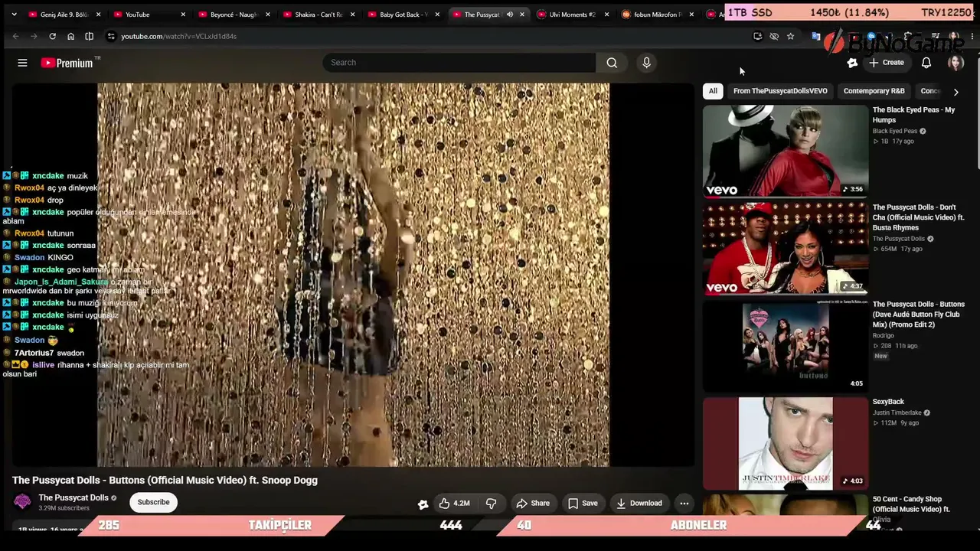Image resolution: width=980 pixels, height=551 pixels.
Task: Click the sparkle icon beside Create
Action: click(x=852, y=63)
